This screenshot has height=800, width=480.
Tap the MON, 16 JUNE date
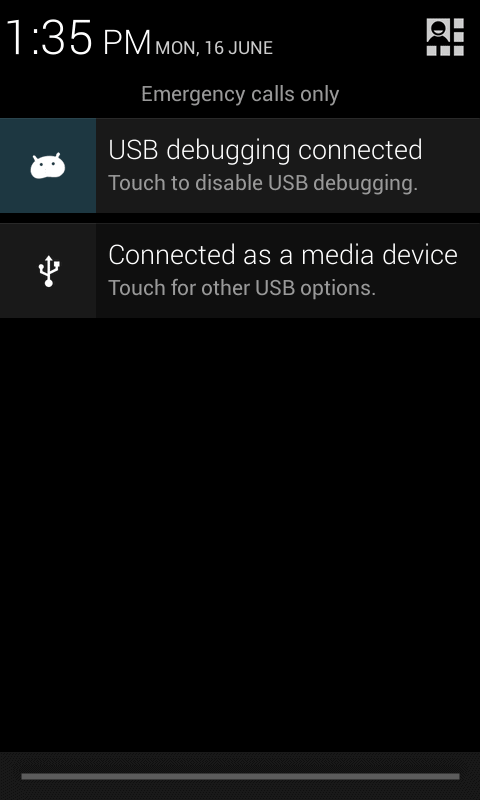pos(214,48)
